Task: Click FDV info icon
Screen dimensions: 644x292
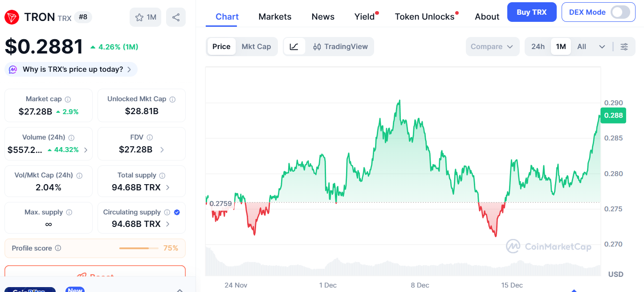Action: [150, 137]
